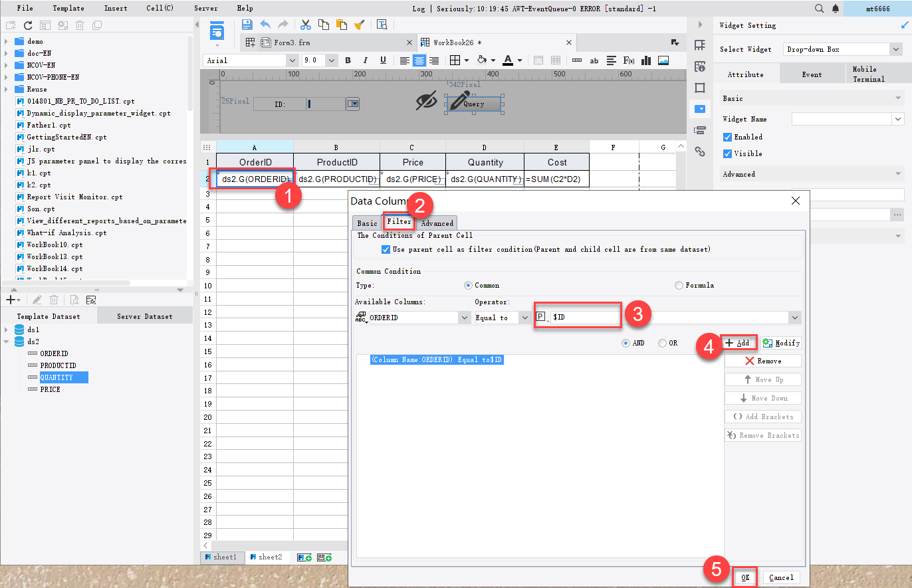
Task: Insert a chart using the toolbar icon
Action: point(645,60)
